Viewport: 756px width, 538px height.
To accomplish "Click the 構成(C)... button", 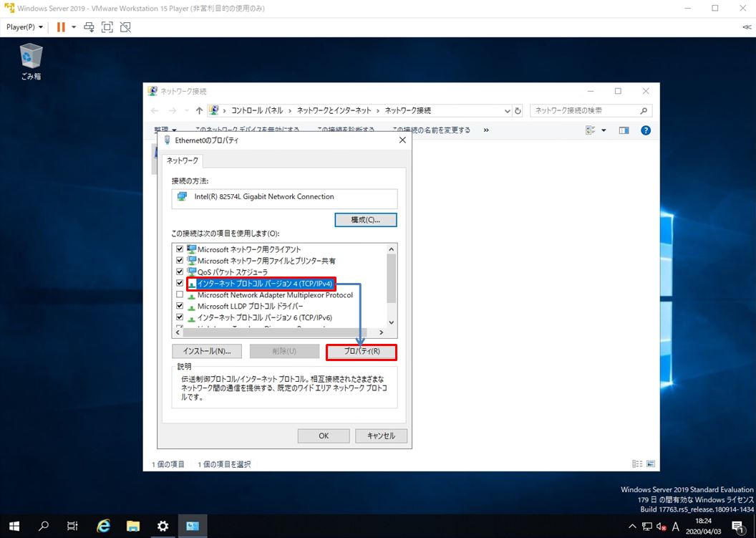I will (365, 219).
